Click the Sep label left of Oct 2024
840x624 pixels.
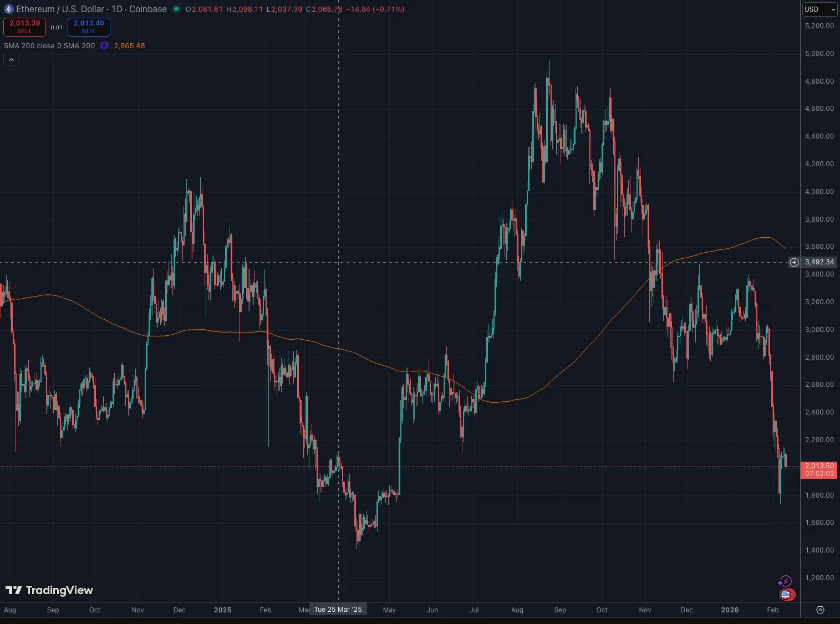53,610
